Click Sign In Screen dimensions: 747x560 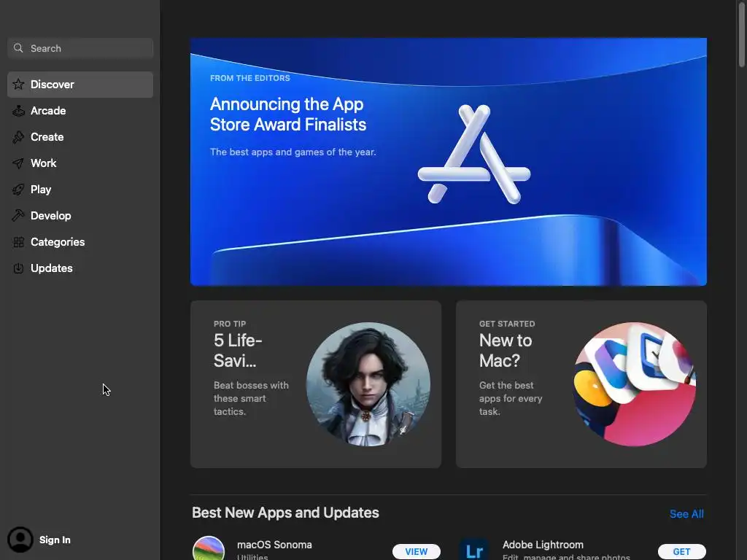[55, 540]
